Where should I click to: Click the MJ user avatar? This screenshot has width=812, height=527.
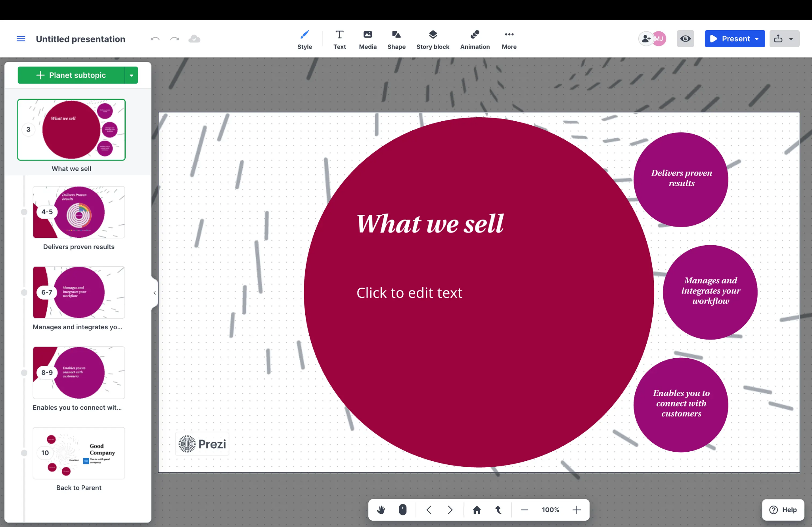point(659,39)
